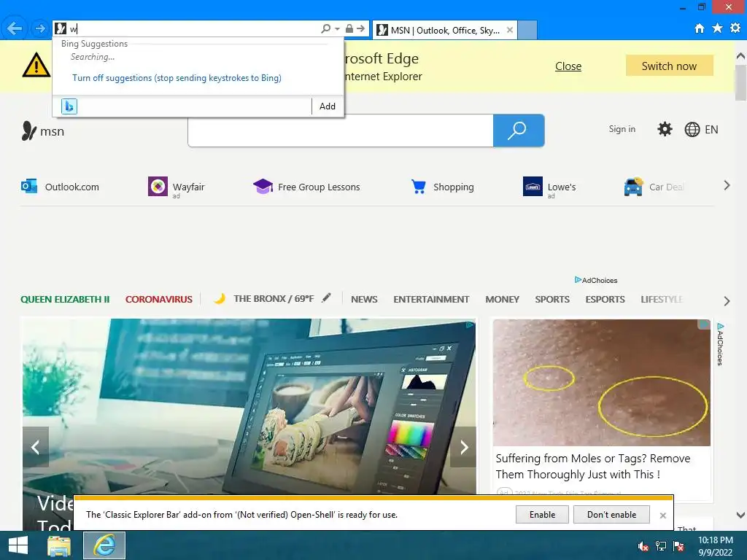This screenshot has height=560, width=747.
Task: Click the Sign in link
Action: [622, 129]
